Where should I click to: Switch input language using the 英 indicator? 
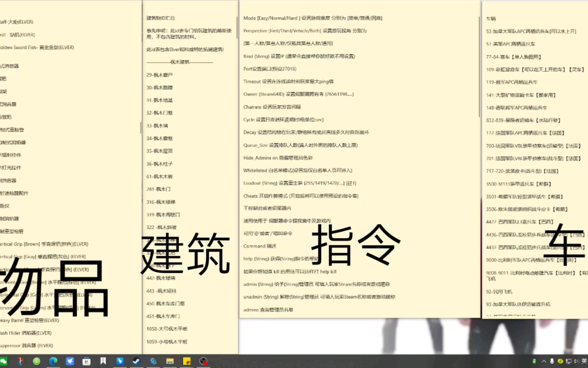[584, 361]
